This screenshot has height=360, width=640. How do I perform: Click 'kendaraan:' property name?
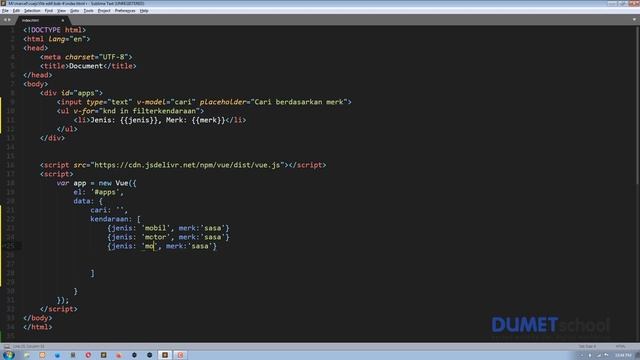coord(111,219)
